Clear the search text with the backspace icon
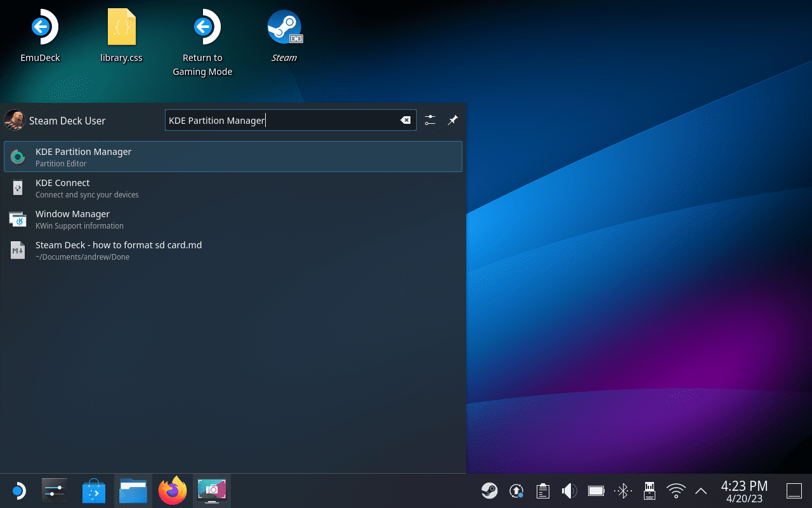This screenshot has height=508, width=812. pos(405,120)
